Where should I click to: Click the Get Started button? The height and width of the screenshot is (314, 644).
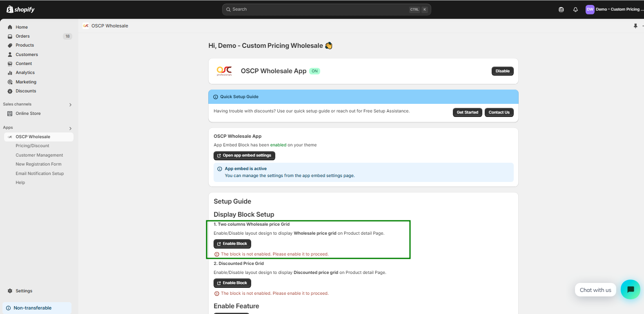pyautogui.click(x=467, y=112)
